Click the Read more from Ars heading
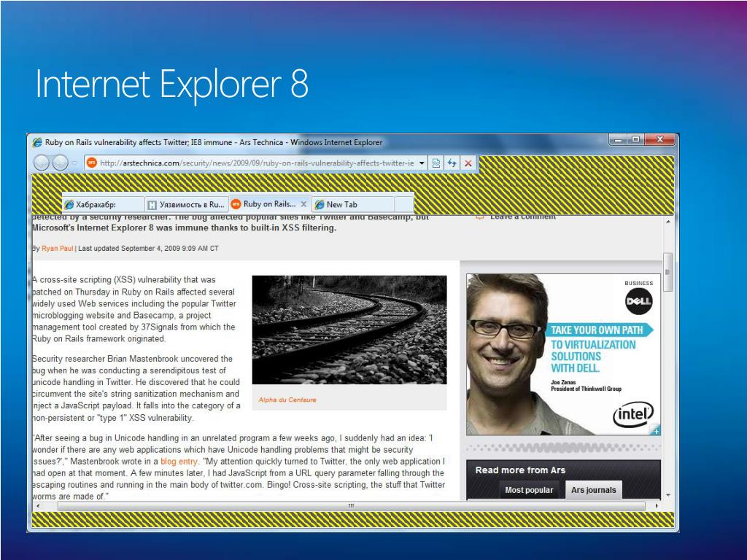The image size is (747, 560). (520, 470)
